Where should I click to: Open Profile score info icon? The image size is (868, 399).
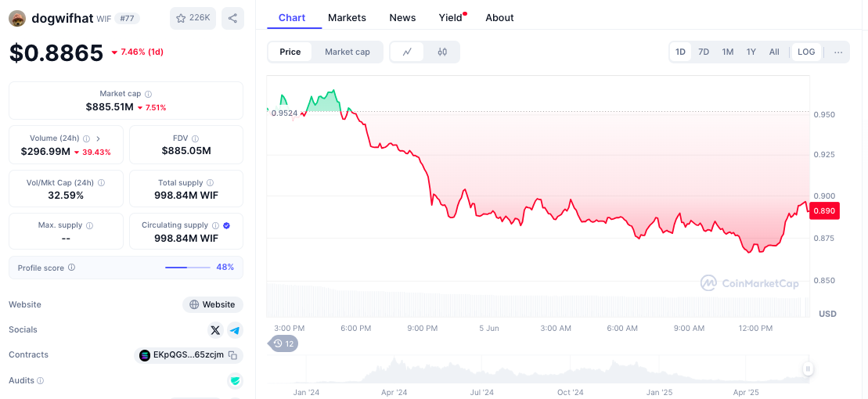pyautogui.click(x=71, y=268)
